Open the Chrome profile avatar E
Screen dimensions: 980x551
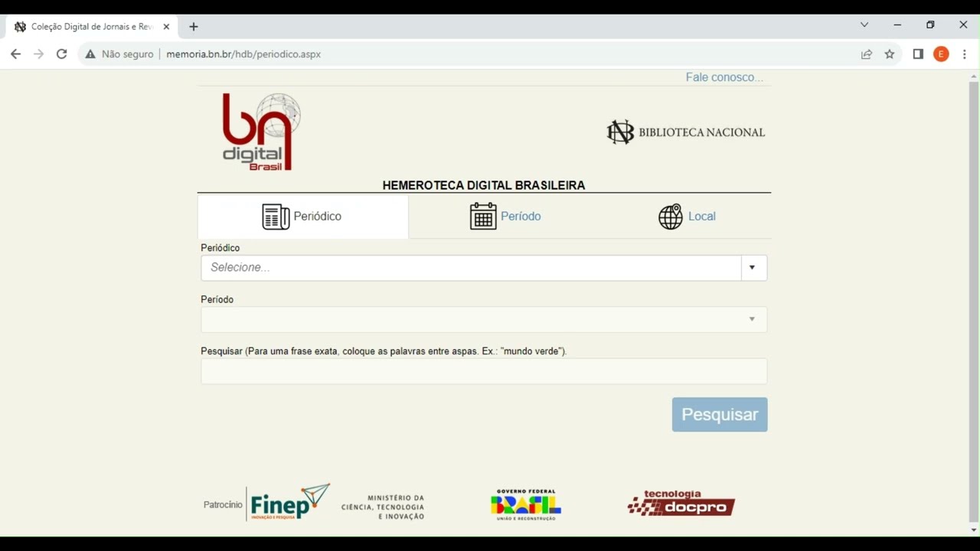pyautogui.click(x=942, y=54)
